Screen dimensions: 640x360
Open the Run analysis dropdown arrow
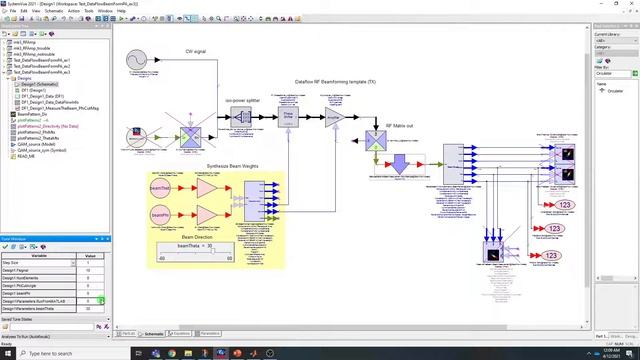pyautogui.click(x=126, y=19)
